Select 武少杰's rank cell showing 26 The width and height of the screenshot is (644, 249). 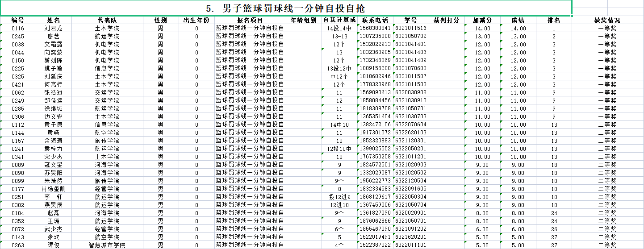[x=554, y=229]
